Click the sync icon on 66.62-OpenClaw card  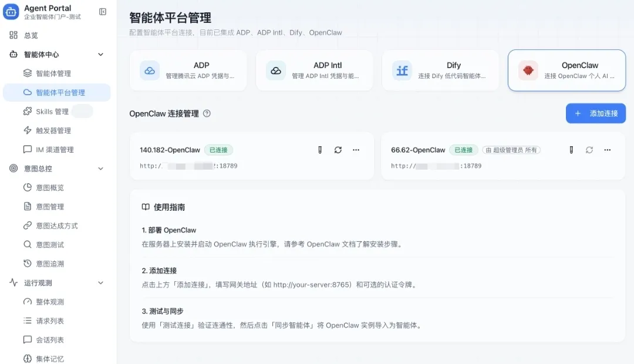[x=589, y=150]
